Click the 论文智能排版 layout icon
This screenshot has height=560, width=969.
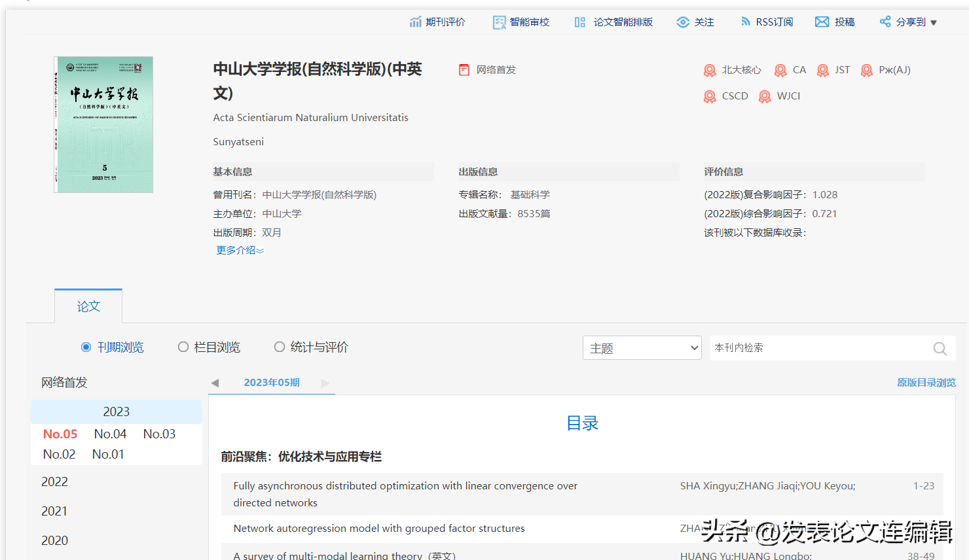(x=580, y=22)
